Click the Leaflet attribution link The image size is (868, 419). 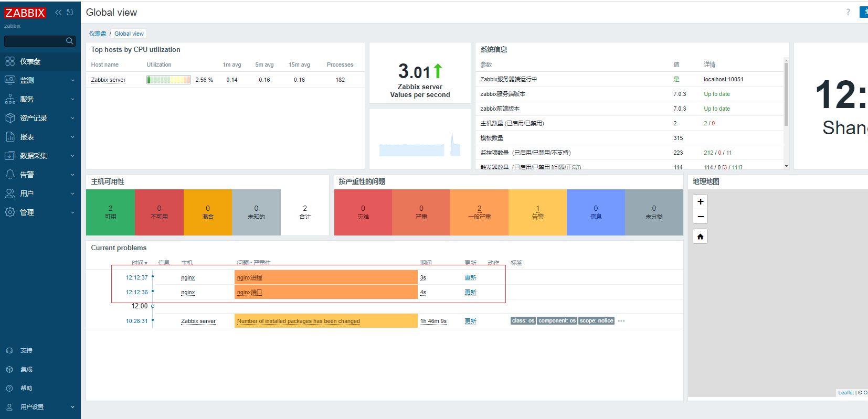click(846, 393)
